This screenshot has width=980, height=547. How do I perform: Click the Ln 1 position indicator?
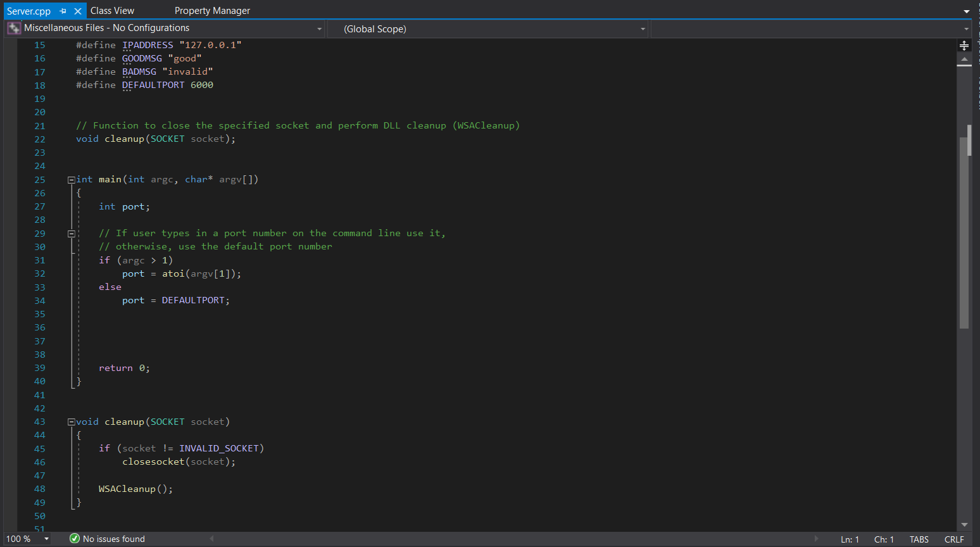click(x=850, y=539)
